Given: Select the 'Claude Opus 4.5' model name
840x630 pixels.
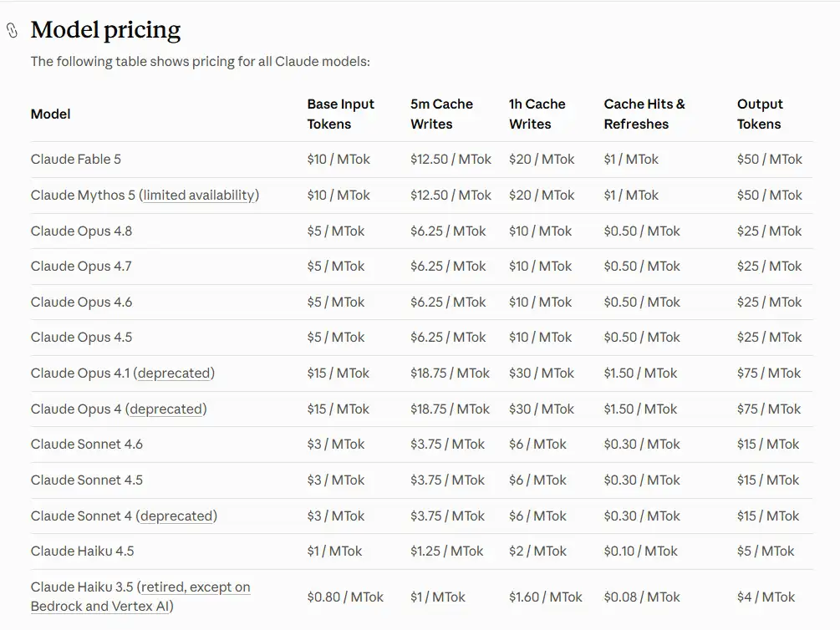Looking at the screenshot, I should [x=81, y=338].
